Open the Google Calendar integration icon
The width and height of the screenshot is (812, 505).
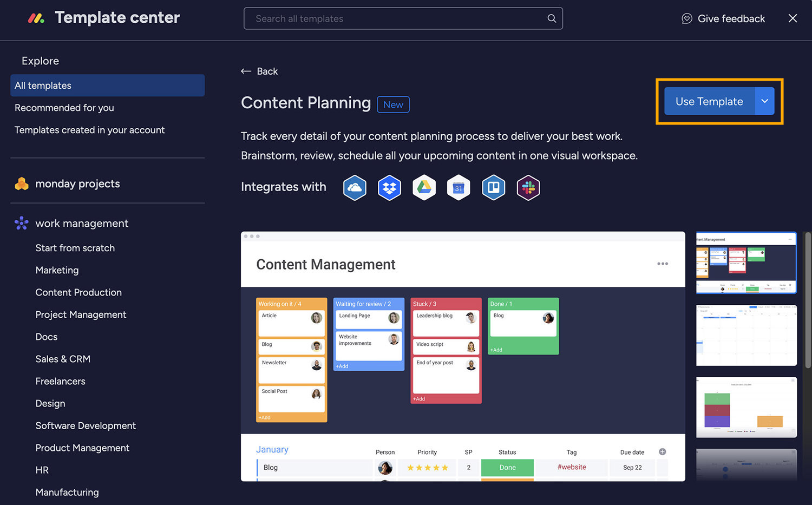pyautogui.click(x=459, y=188)
